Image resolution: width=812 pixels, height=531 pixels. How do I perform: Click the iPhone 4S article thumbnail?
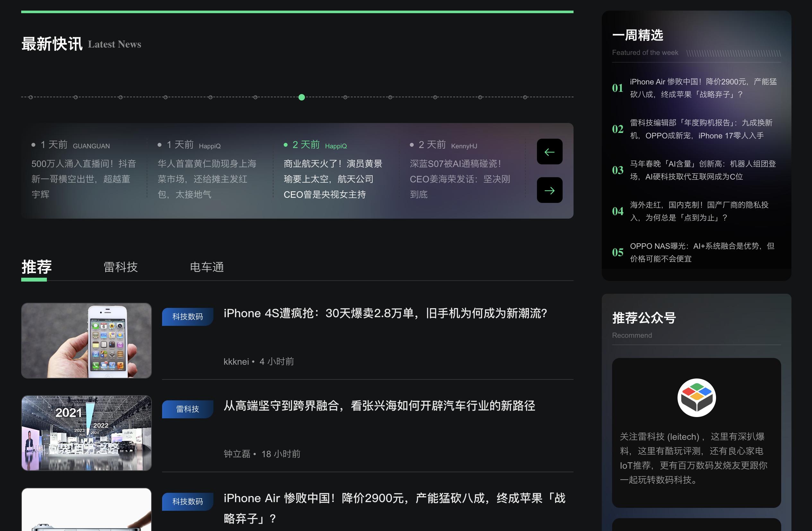[86, 340]
